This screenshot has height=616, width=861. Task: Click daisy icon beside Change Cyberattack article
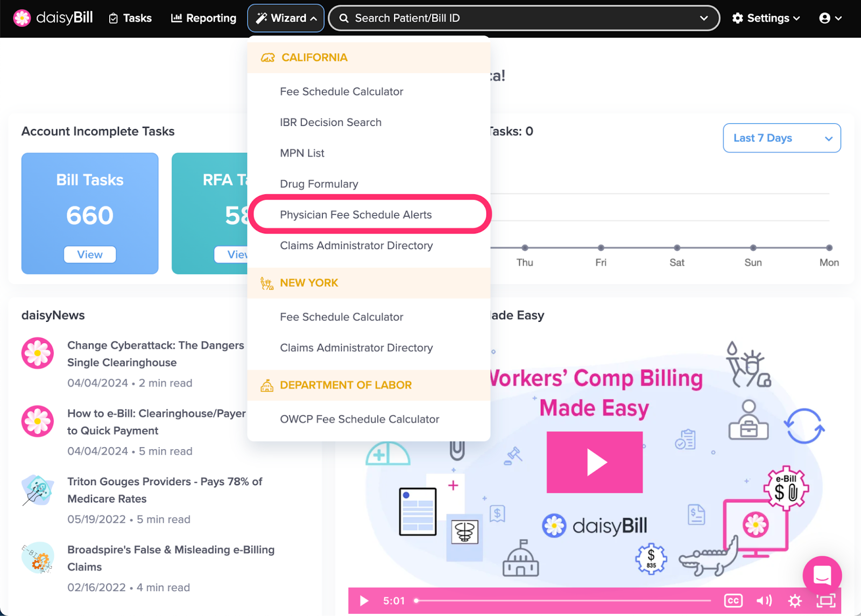pos(38,353)
